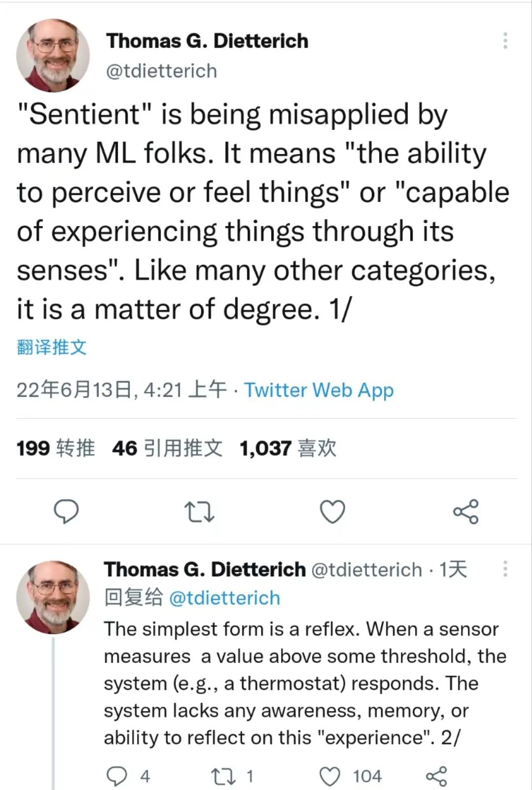This screenshot has width=532, height=790.
Task: Share the second thread tweet
Action: (x=436, y=777)
